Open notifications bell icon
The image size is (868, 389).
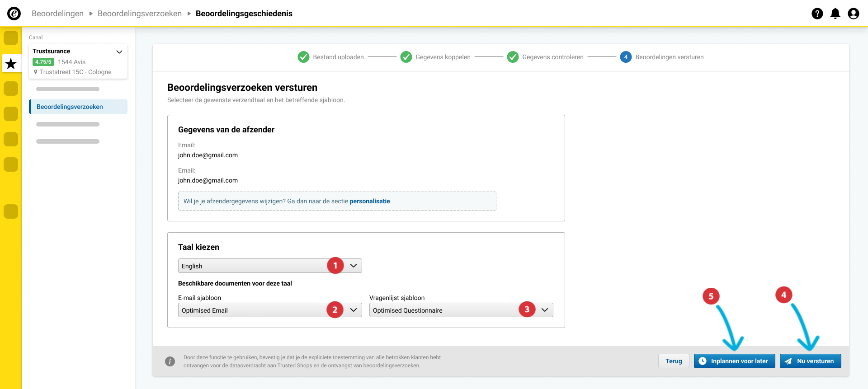point(835,14)
